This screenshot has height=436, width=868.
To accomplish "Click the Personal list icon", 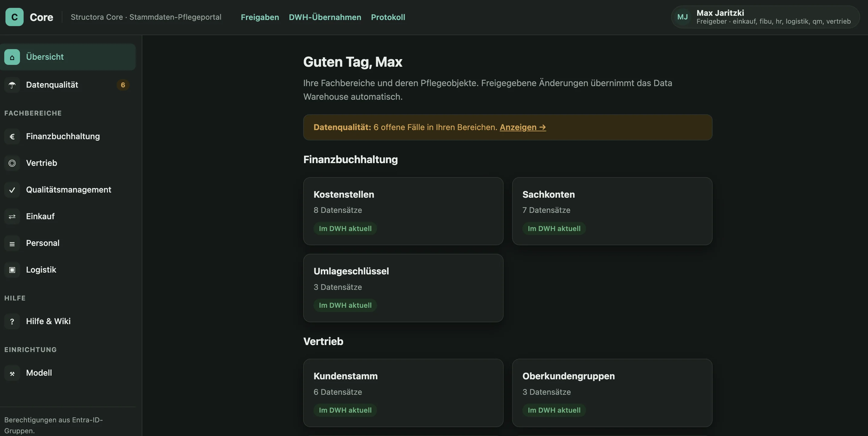I will coord(12,243).
